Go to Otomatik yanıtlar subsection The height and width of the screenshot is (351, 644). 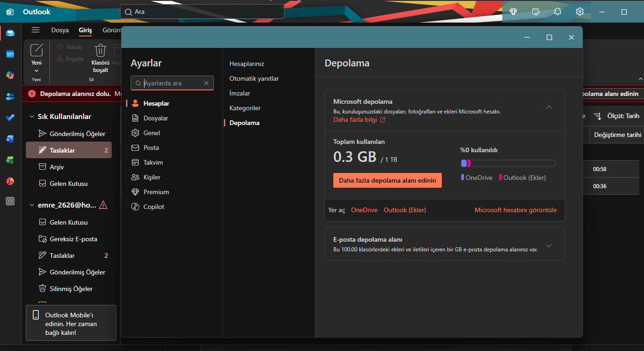point(254,78)
